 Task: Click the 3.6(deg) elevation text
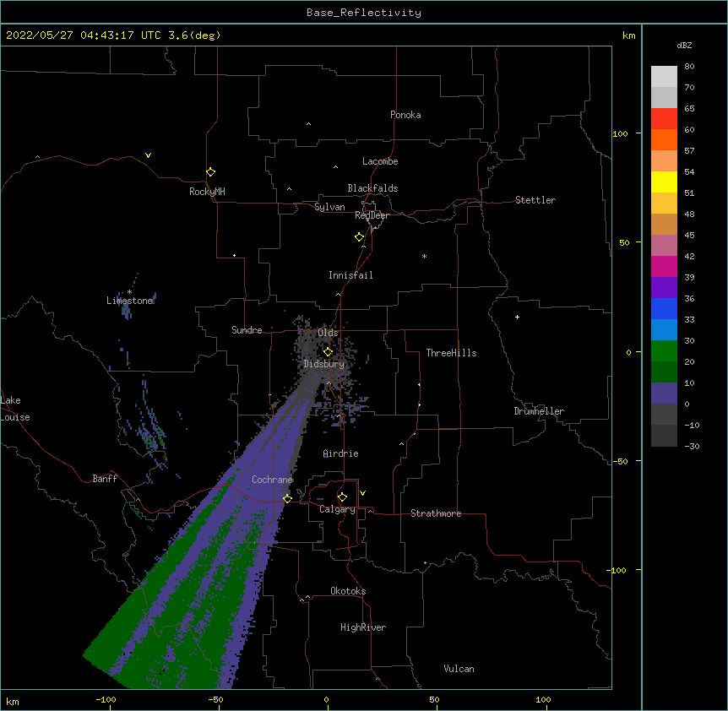point(194,35)
